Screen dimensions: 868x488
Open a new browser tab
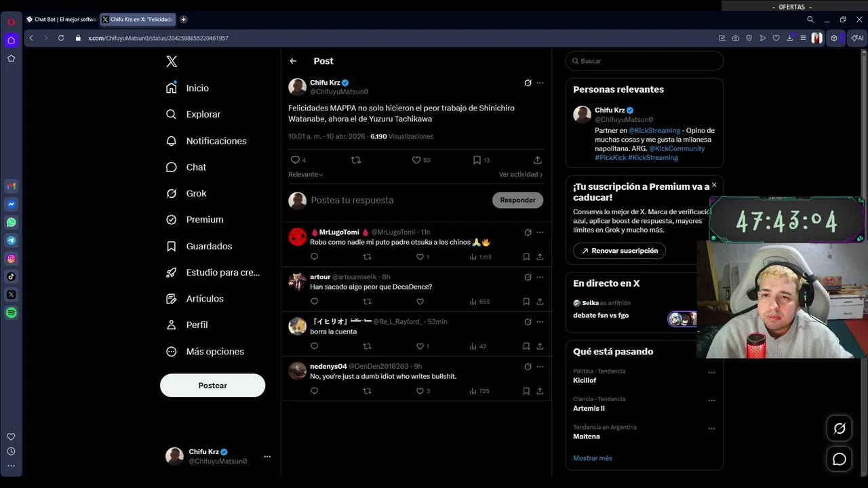click(x=183, y=20)
